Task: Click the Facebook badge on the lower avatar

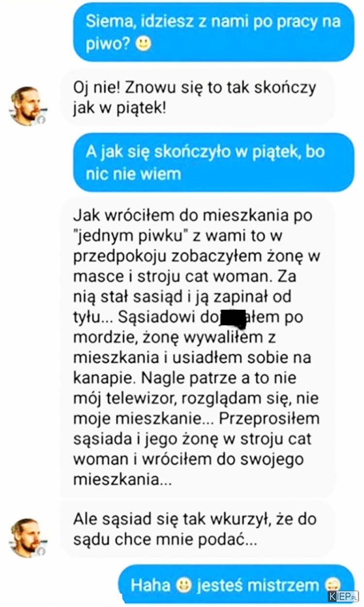Action: (41, 551)
